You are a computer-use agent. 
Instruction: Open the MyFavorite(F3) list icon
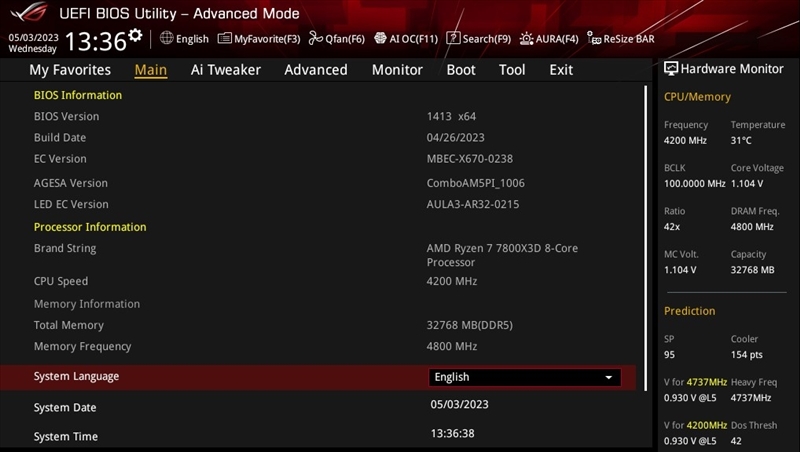(224, 38)
